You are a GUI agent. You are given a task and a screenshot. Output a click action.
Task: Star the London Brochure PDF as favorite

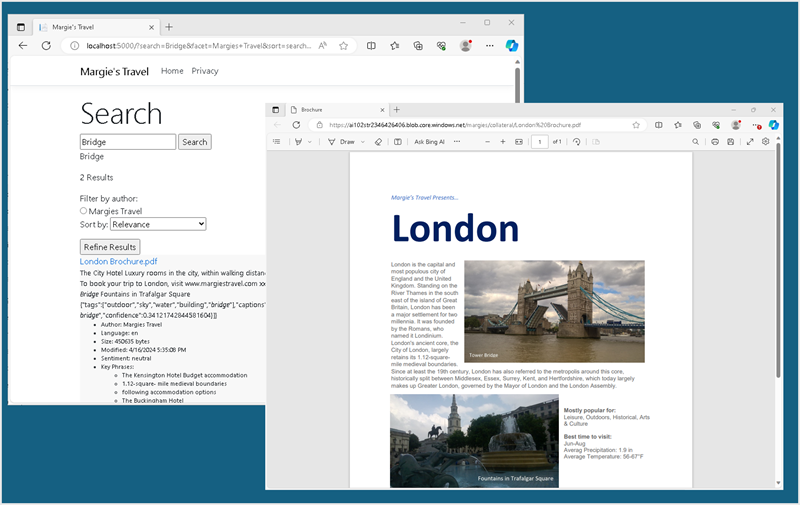click(636, 125)
